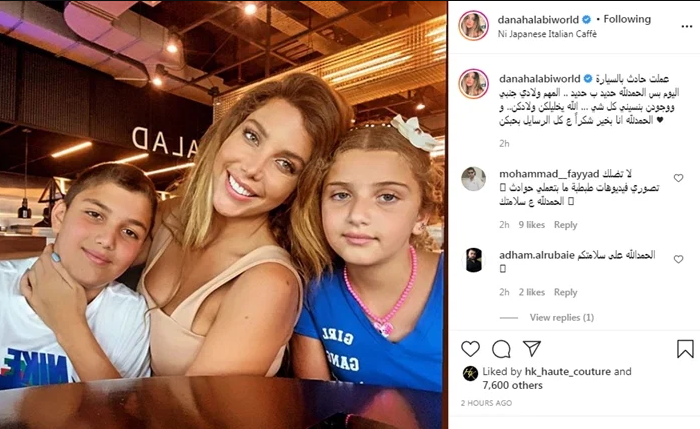Reply to mohammad__fayyad's comment
Image resolution: width=700 pixels, height=429 pixels.
(566, 225)
